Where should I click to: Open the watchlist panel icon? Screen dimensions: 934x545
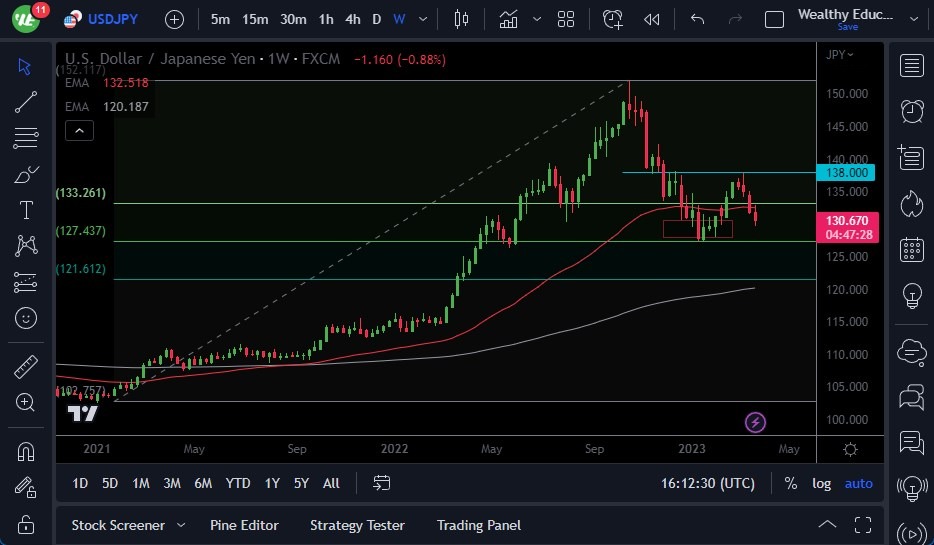pos(911,66)
